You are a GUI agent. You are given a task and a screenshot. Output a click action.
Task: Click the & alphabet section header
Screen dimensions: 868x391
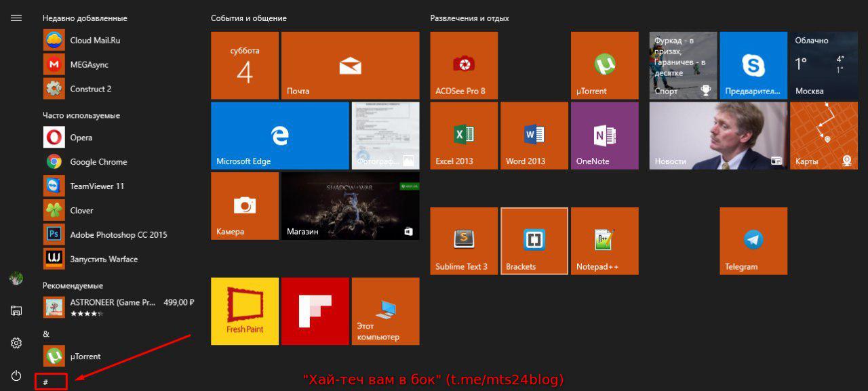(46, 334)
